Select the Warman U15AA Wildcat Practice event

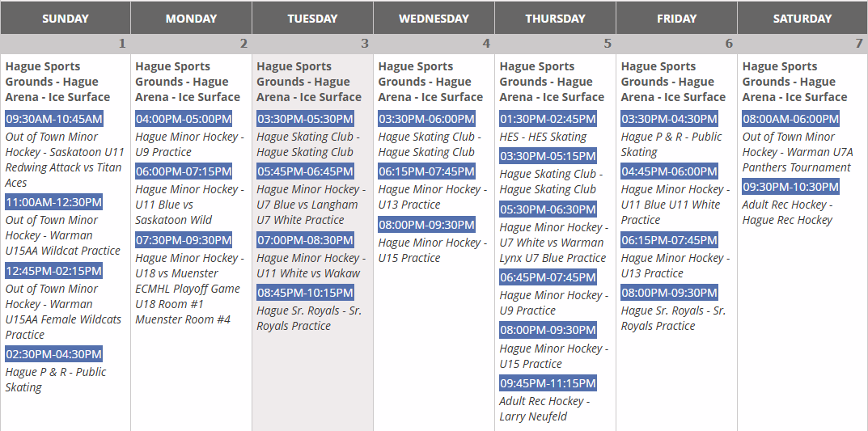tap(63, 235)
